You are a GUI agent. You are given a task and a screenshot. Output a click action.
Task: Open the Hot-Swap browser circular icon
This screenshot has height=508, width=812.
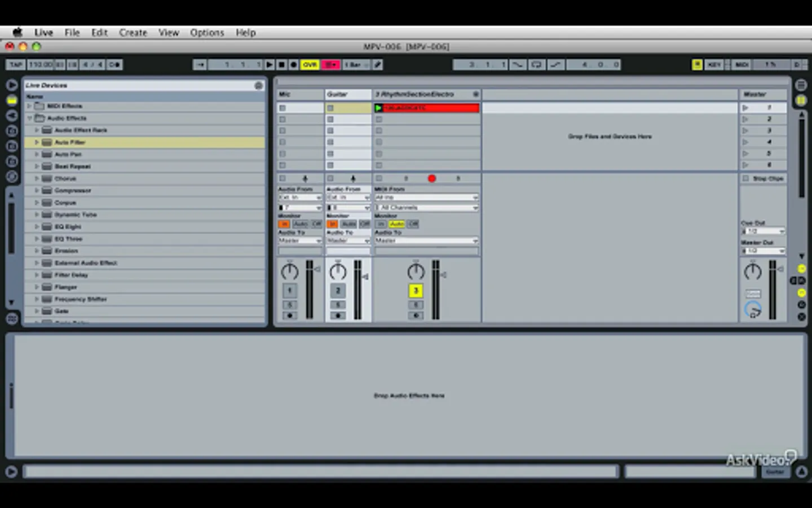(x=12, y=176)
